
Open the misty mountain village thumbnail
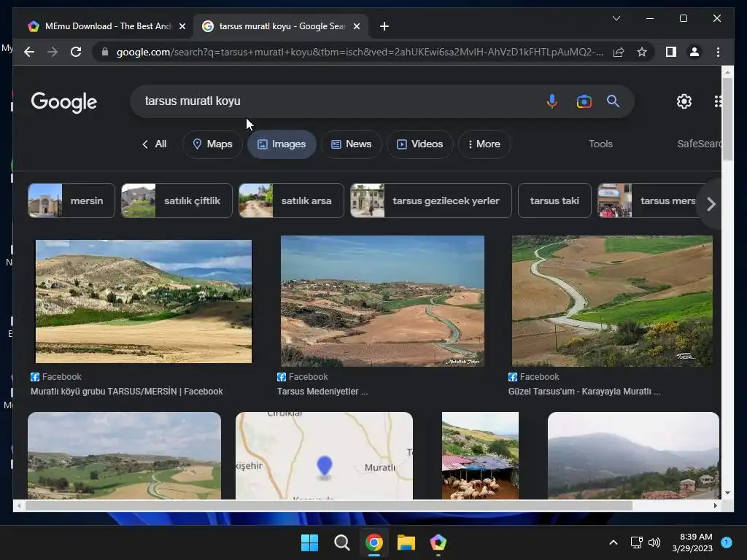(633, 456)
